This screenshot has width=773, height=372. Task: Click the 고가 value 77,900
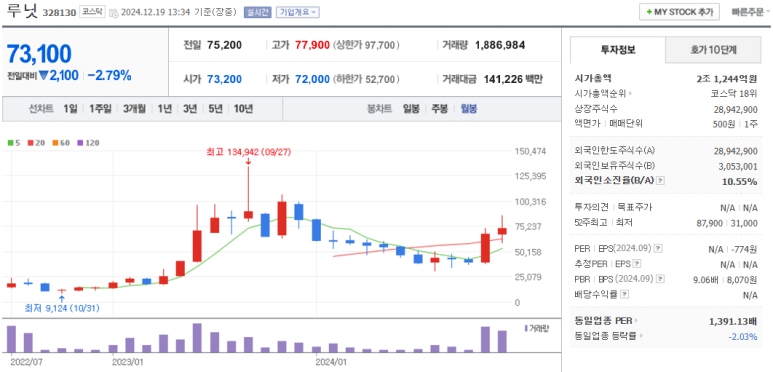pyautogui.click(x=312, y=45)
